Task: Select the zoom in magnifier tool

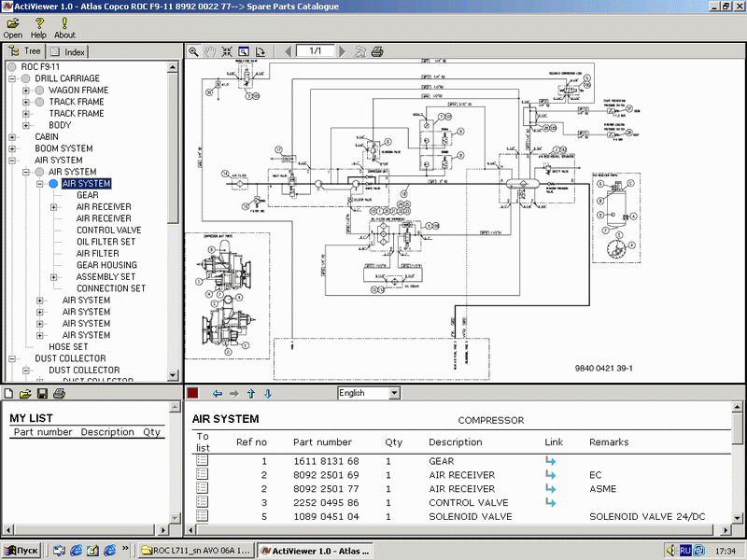Action: click(193, 52)
